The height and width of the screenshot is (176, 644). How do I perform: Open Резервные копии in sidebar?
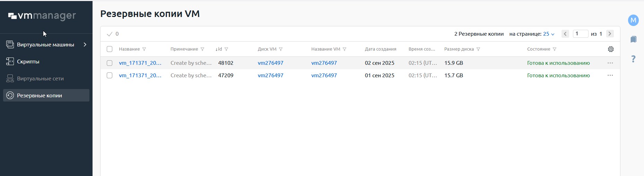coord(40,96)
